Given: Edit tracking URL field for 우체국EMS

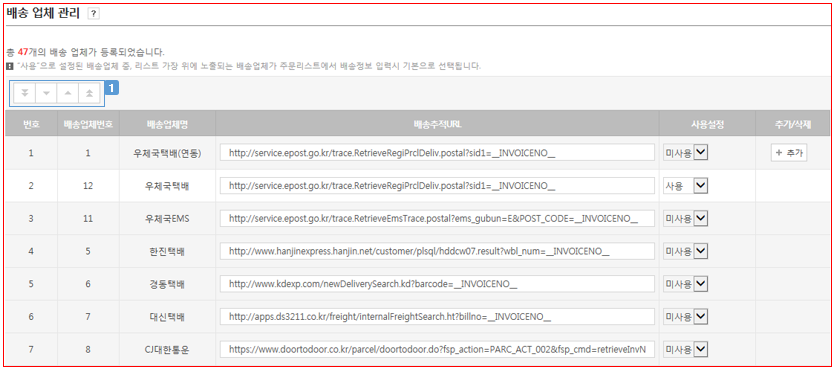Looking at the screenshot, I should (x=437, y=219).
